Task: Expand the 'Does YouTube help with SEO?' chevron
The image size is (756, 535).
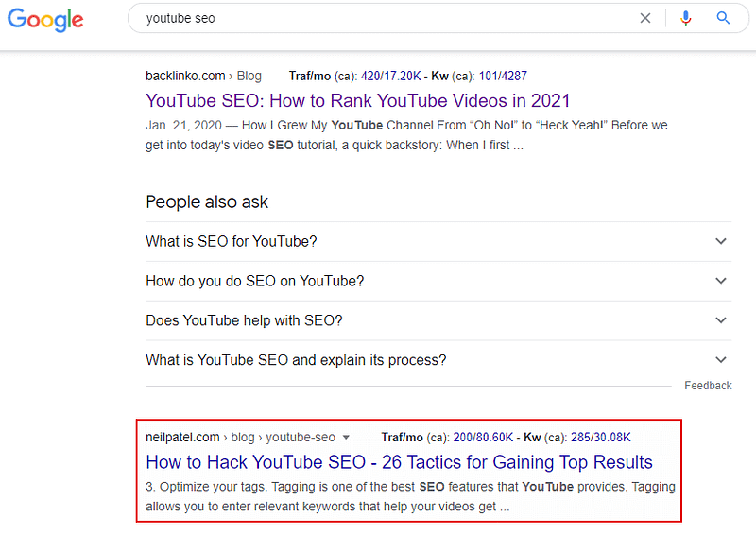Action: click(721, 320)
